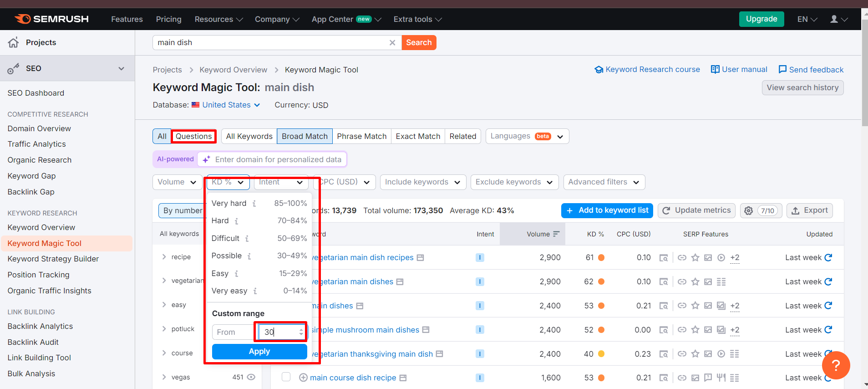Click the Semrush logo
Screen dimensions: 868x389
(x=51, y=19)
